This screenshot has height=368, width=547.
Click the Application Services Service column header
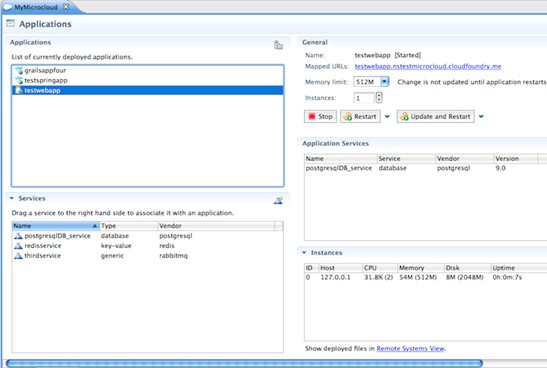click(406, 159)
